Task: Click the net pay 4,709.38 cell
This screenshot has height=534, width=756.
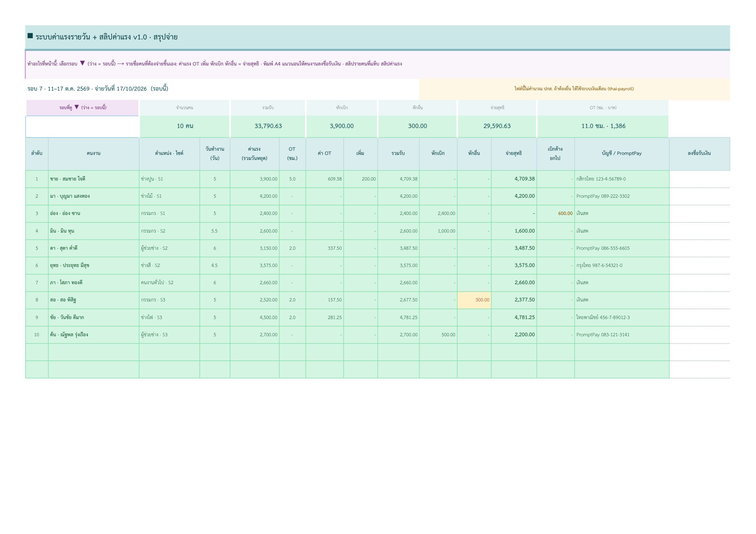Action: (x=514, y=179)
